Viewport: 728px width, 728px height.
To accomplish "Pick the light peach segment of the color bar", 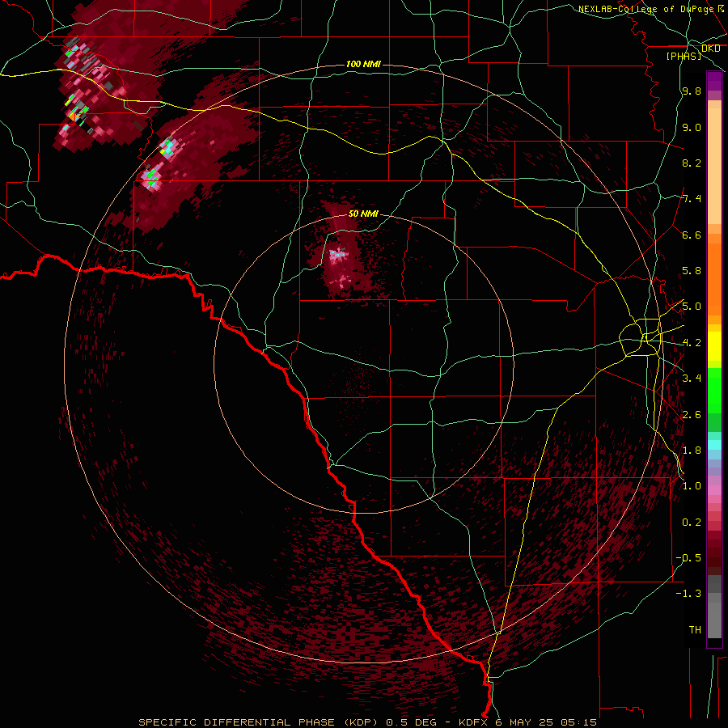I will point(714,167).
